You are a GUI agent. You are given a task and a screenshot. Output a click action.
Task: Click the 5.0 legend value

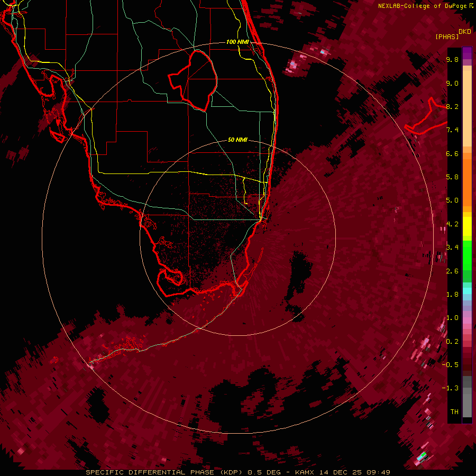coord(452,200)
